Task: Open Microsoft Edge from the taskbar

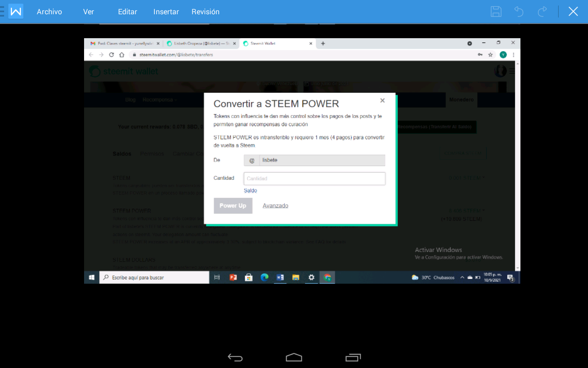Action: (x=264, y=277)
